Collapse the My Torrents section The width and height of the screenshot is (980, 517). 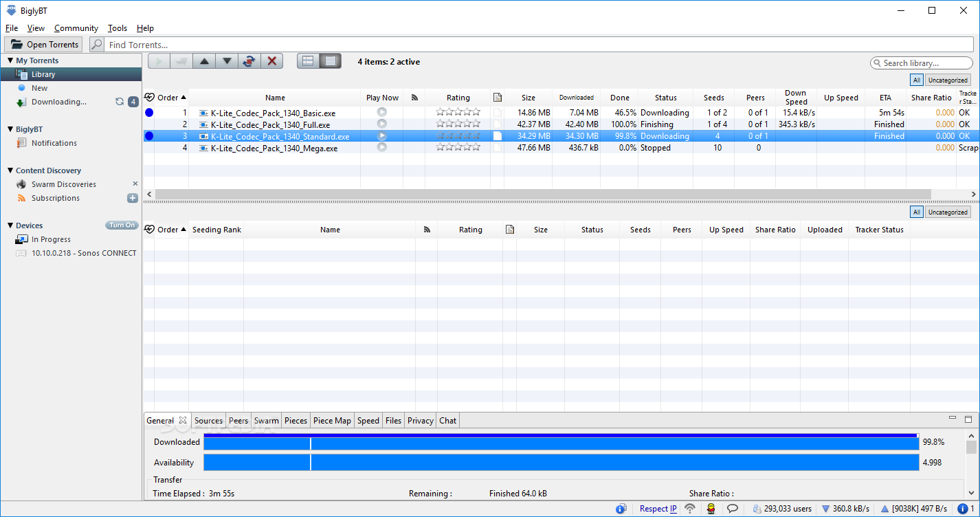click(10, 60)
